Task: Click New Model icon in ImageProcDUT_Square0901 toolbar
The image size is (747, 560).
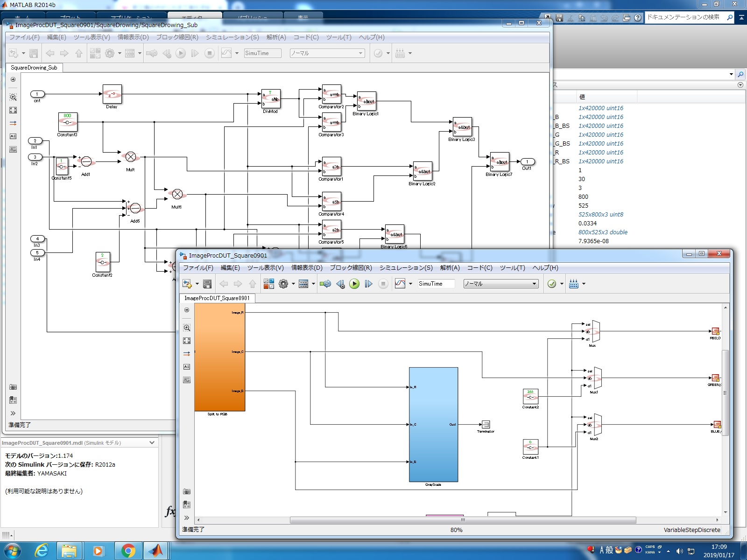Action: 187,284
